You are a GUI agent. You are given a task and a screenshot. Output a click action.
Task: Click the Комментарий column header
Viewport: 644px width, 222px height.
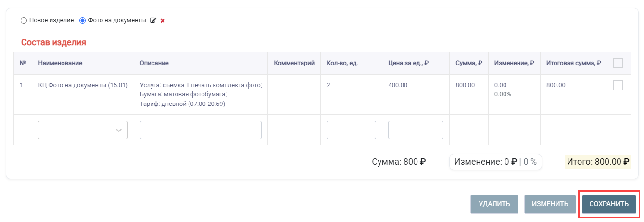pos(294,63)
